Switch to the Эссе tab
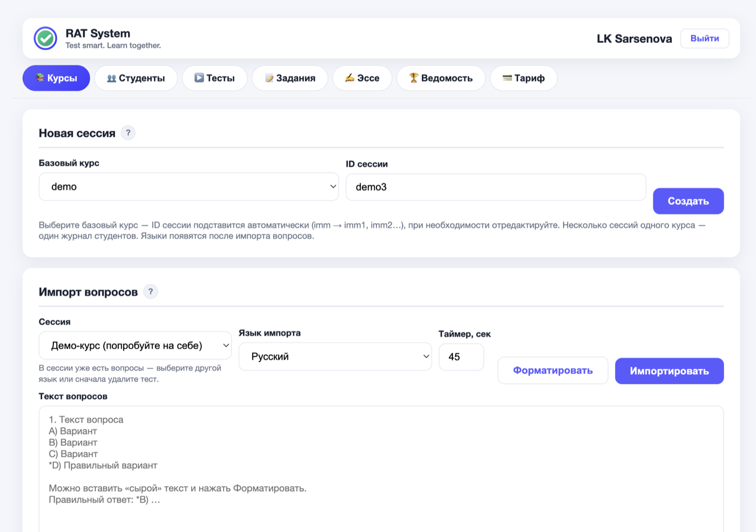Image resolution: width=756 pixels, height=532 pixels. [362, 78]
